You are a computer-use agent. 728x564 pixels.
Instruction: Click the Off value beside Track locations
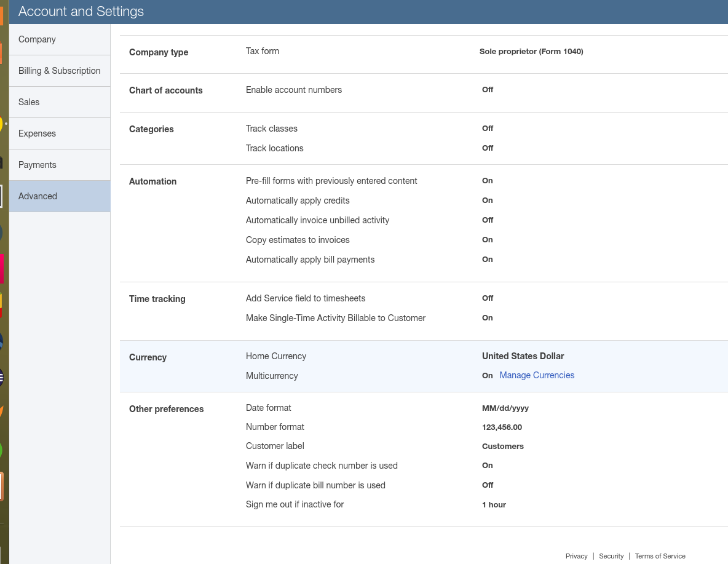(x=488, y=148)
